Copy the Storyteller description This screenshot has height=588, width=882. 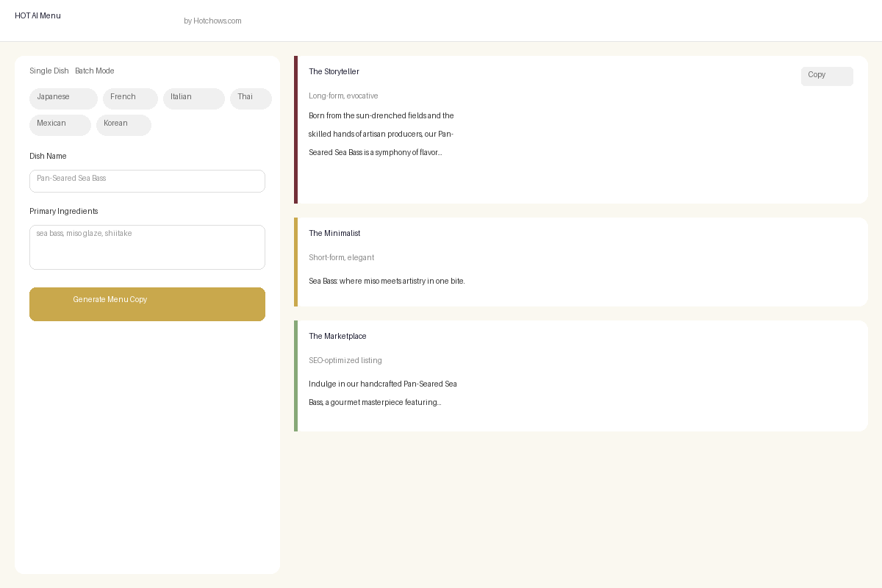coord(827,76)
